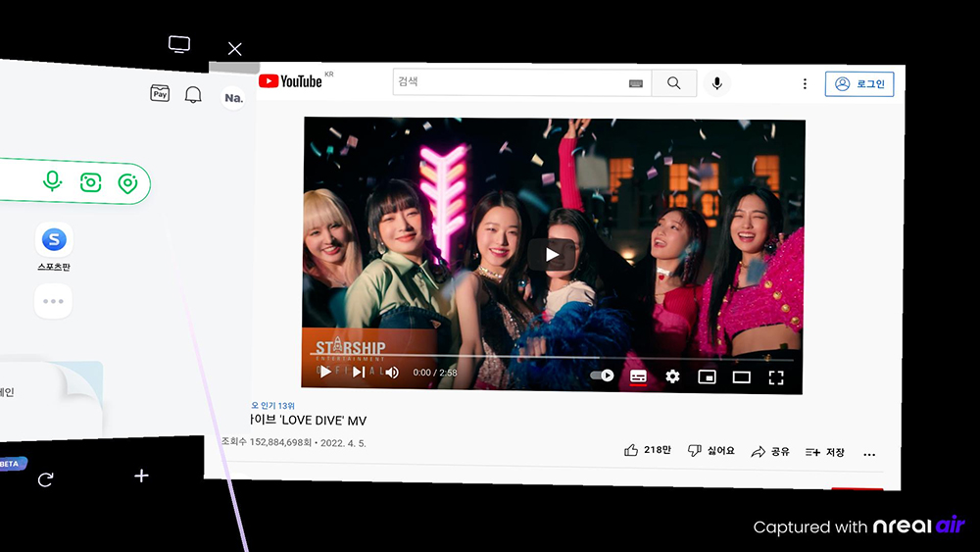The height and width of the screenshot is (552, 980).
Task: Start voice search with microphone icon
Action: pos(717,83)
